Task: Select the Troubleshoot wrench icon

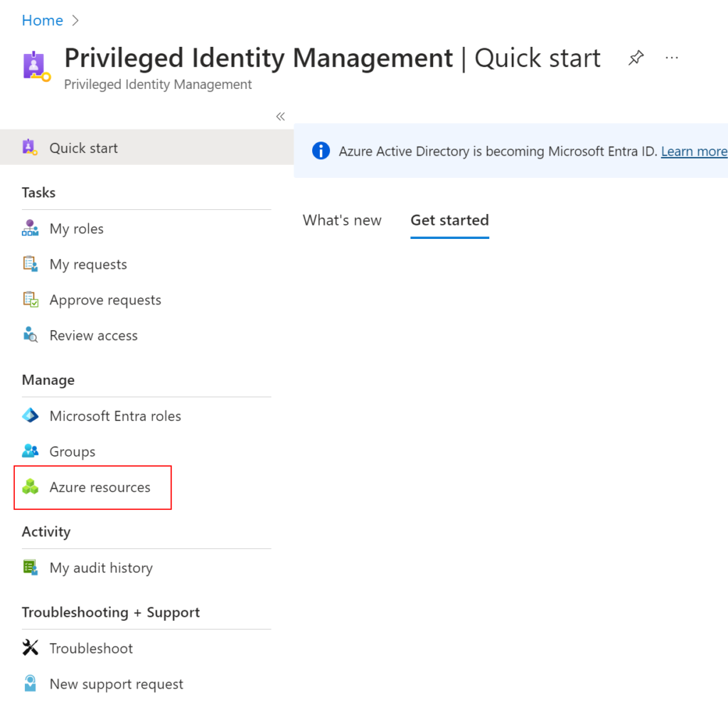Action: pyautogui.click(x=31, y=648)
